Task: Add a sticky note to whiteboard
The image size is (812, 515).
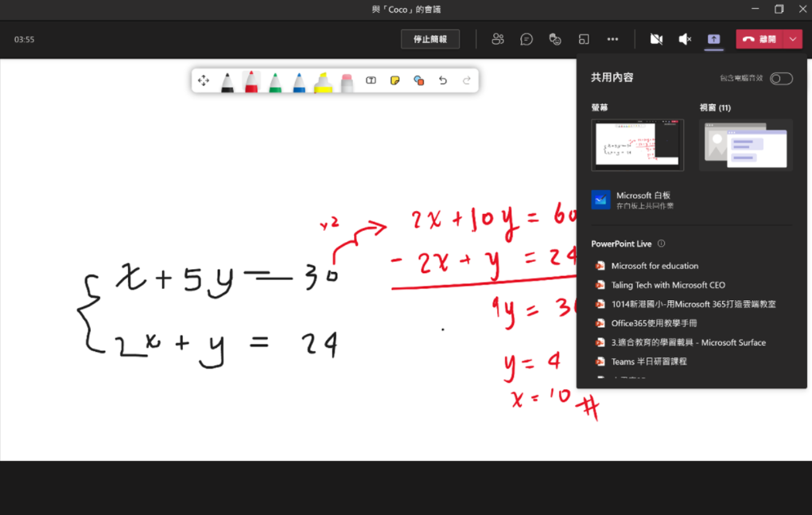Action: (x=394, y=80)
